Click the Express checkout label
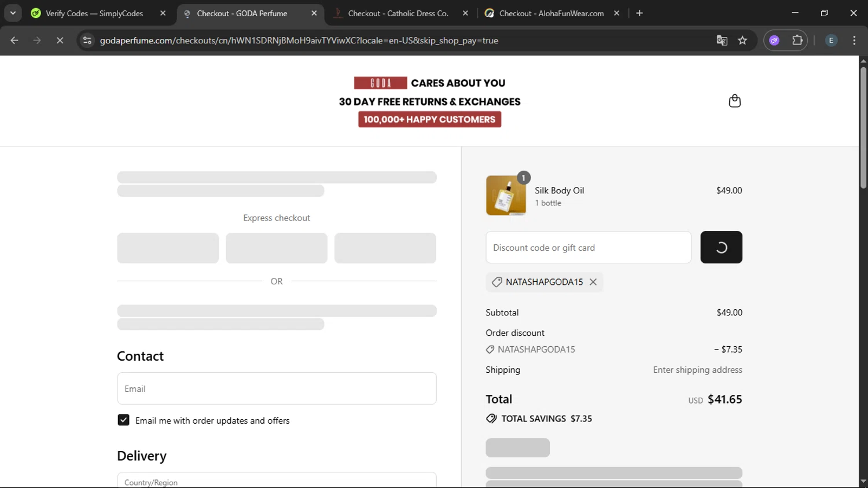This screenshot has height=488, width=868. point(277,218)
